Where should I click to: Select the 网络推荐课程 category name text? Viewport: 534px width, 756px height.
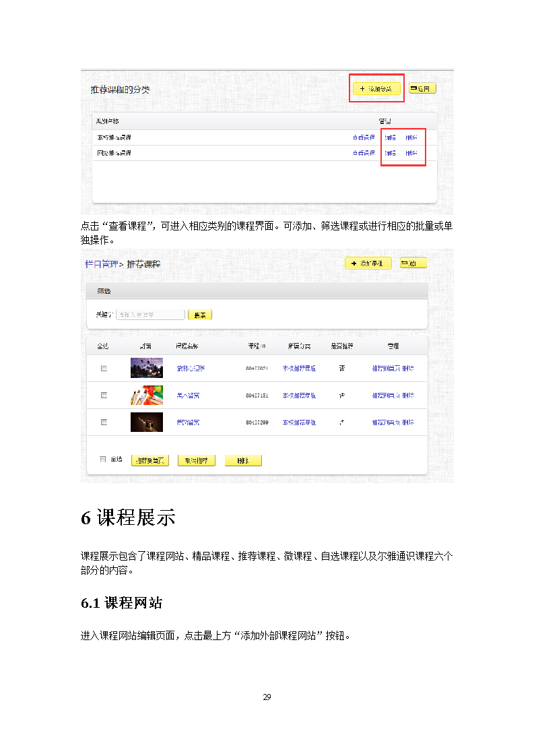(x=114, y=154)
